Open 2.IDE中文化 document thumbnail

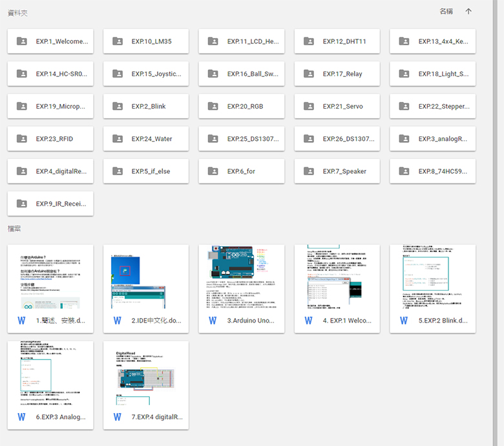point(145,277)
